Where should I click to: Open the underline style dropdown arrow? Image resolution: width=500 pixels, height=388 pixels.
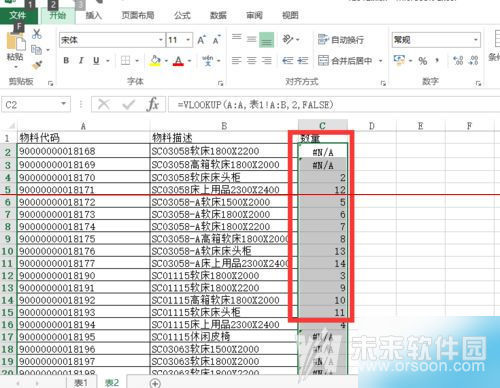(x=108, y=61)
